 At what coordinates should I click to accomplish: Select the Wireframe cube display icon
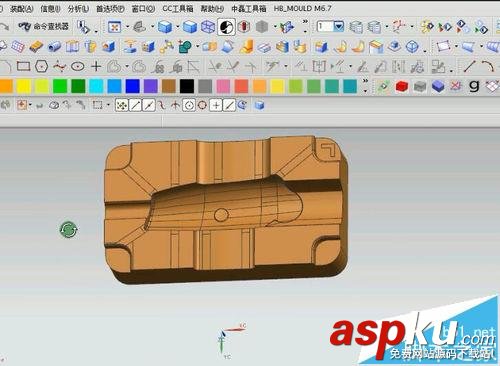click(x=208, y=27)
